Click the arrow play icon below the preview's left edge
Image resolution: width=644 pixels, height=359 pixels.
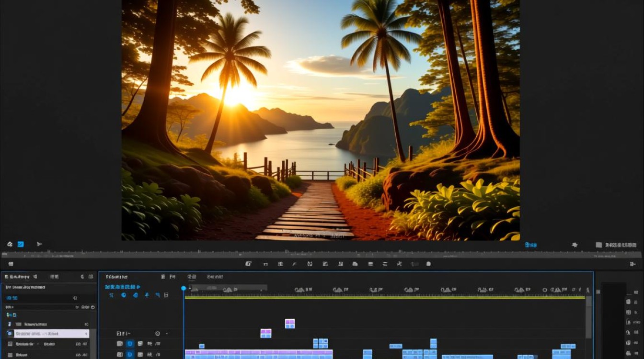click(39, 244)
